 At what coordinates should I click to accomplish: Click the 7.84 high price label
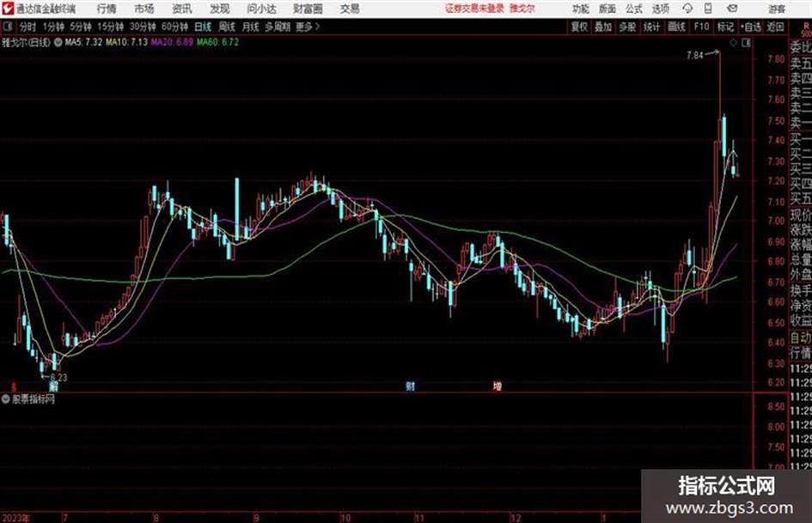coord(695,56)
